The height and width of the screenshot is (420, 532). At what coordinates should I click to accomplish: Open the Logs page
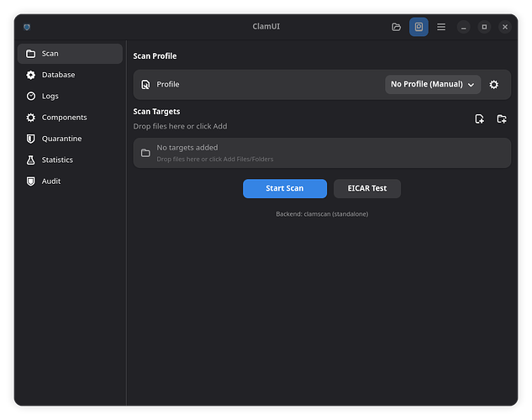point(70,97)
